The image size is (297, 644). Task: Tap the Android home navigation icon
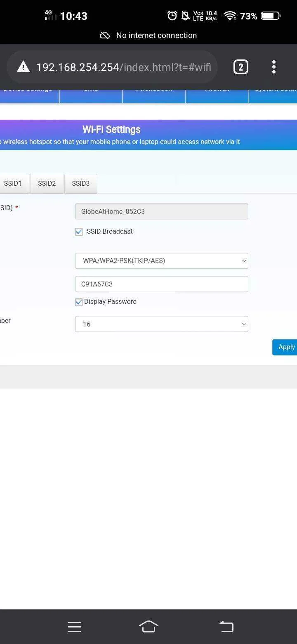[x=148, y=627]
